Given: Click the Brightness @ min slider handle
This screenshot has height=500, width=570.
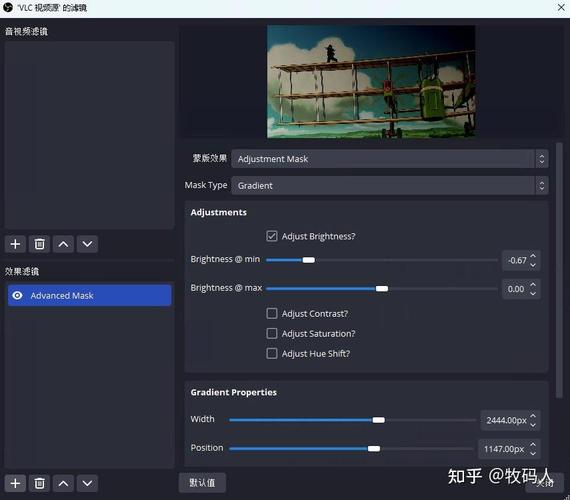Looking at the screenshot, I should point(309,260).
